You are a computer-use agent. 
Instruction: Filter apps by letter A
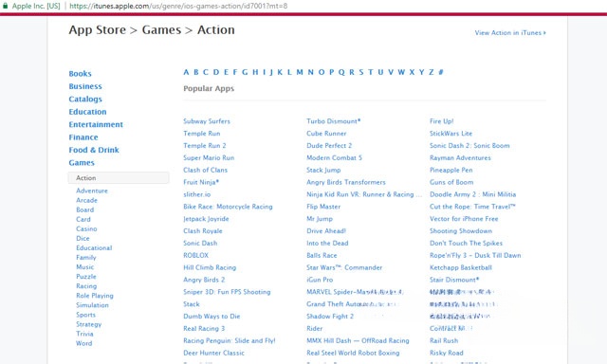[186, 72]
